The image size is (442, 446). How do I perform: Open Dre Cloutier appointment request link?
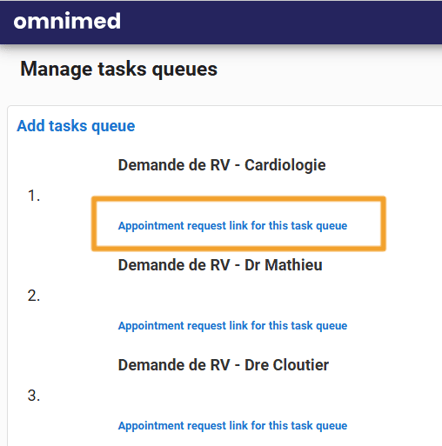233,426
